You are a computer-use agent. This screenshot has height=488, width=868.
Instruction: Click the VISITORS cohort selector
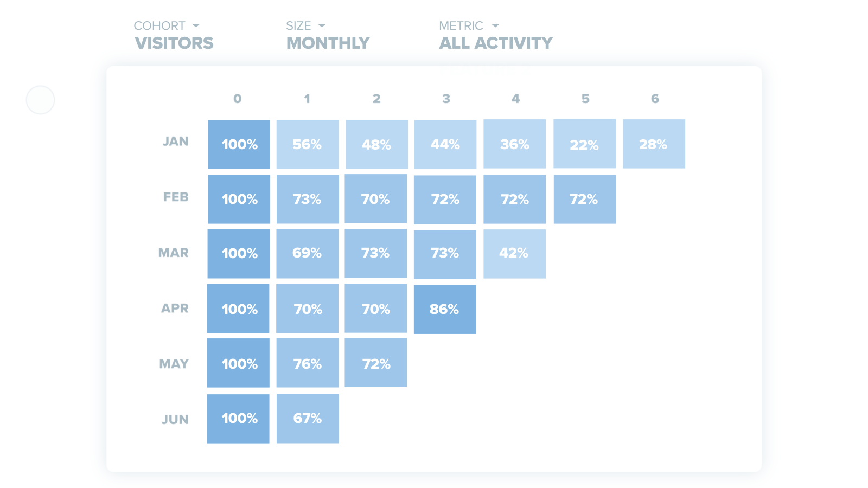[174, 42]
